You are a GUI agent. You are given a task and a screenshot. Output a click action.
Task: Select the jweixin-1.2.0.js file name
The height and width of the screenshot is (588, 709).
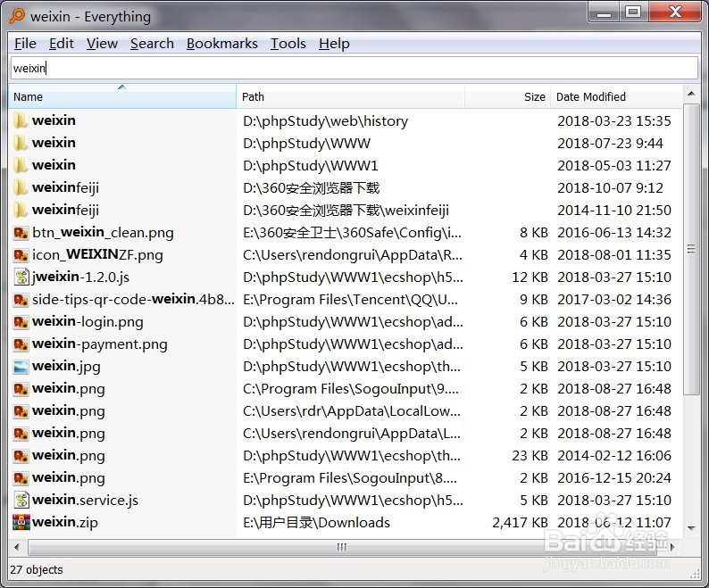[x=80, y=277]
